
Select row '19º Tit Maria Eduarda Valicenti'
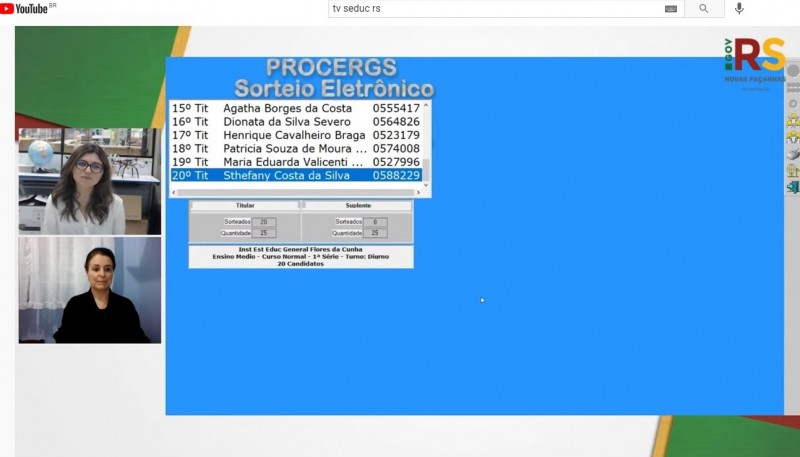(x=296, y=162)
